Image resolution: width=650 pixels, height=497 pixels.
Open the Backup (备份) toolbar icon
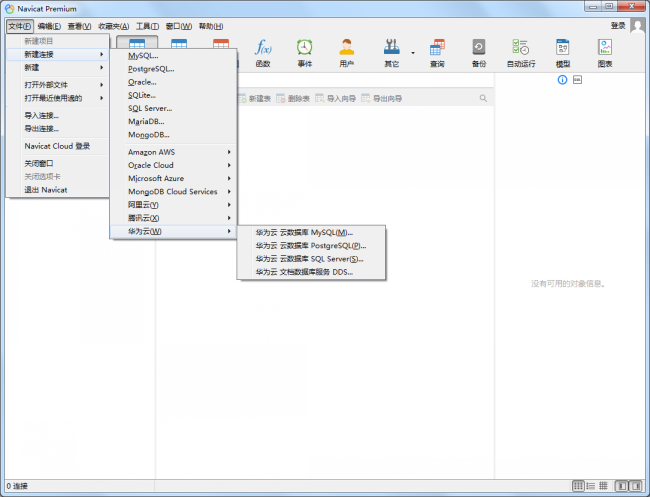[x=479, y=53]
